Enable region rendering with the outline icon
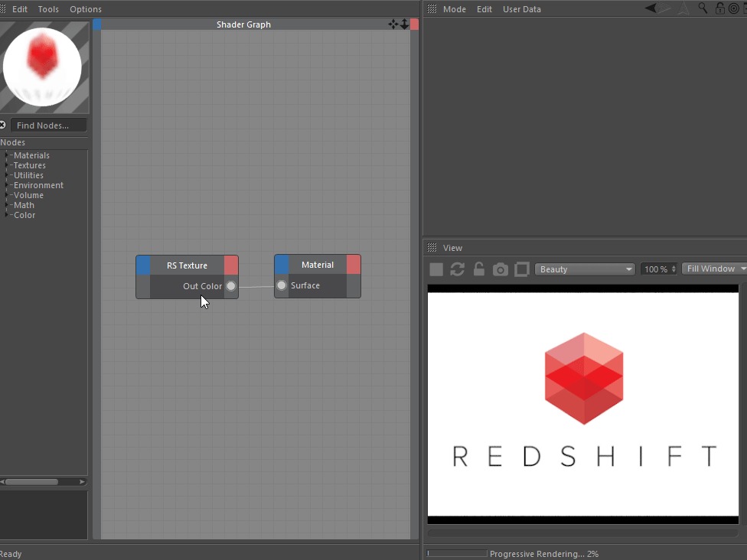This screenshot has width=747, height=560. click(x=521, y=269)
